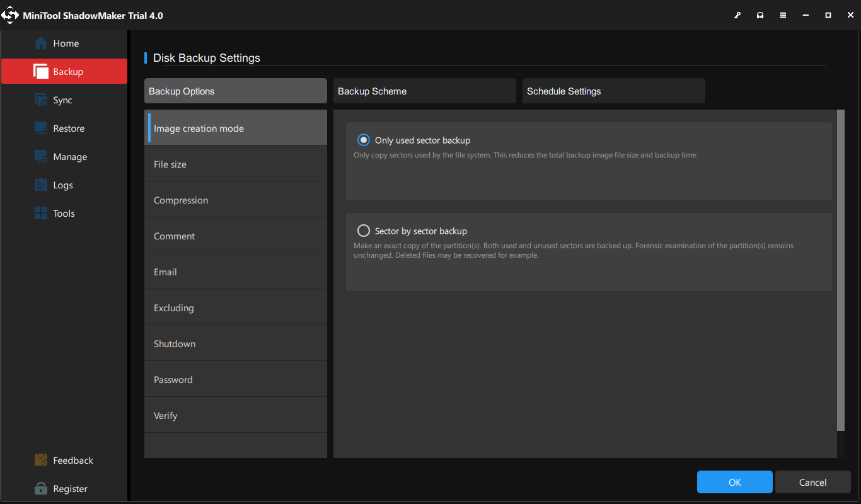Click the Backup icon in sidebar
Image resolution: width=861 pixels, height=504 pixels.
(41, 72)
